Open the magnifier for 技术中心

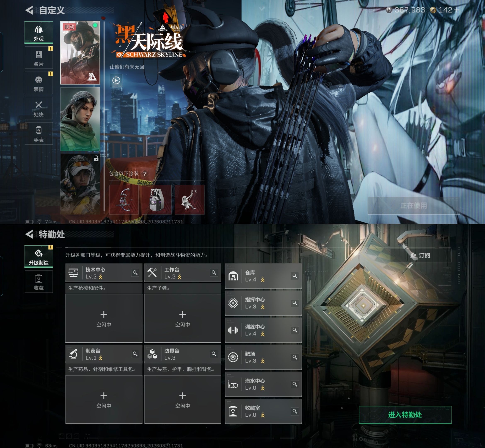pos(135,273)
